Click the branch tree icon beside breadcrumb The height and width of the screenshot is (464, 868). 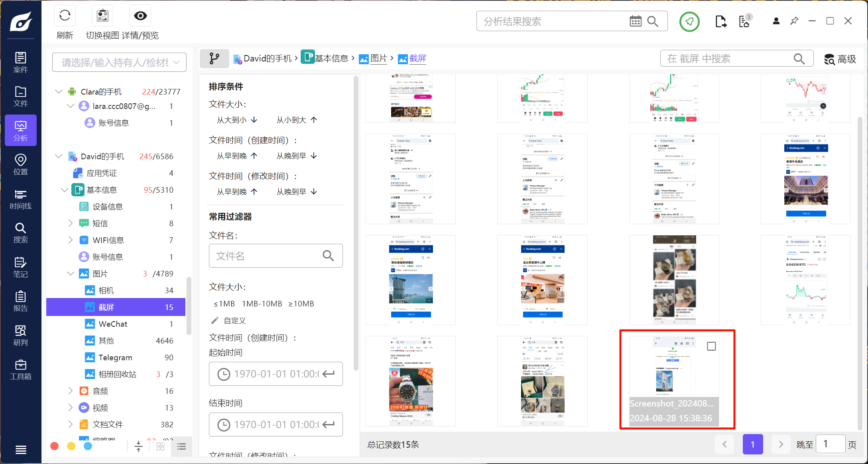(x=214, y=59)
